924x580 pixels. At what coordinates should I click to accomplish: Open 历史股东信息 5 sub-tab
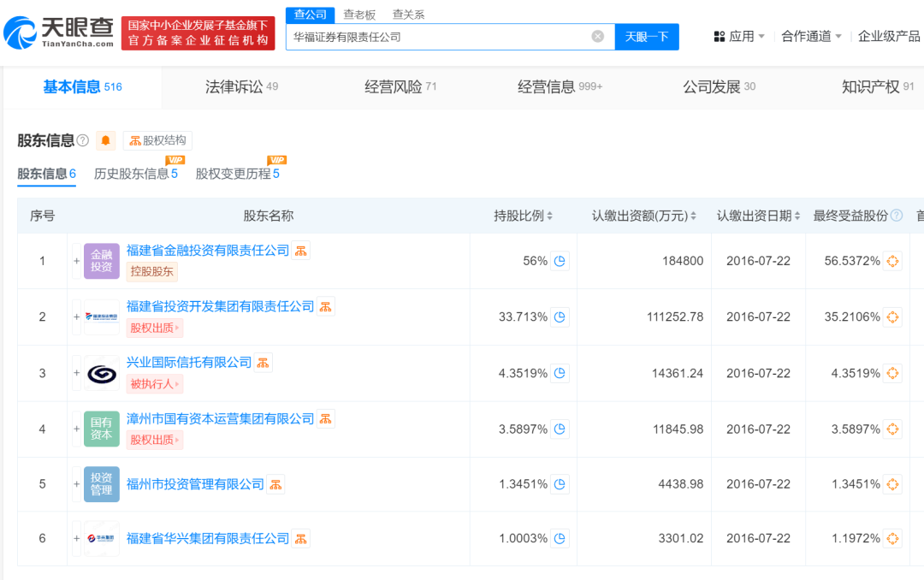136,174
